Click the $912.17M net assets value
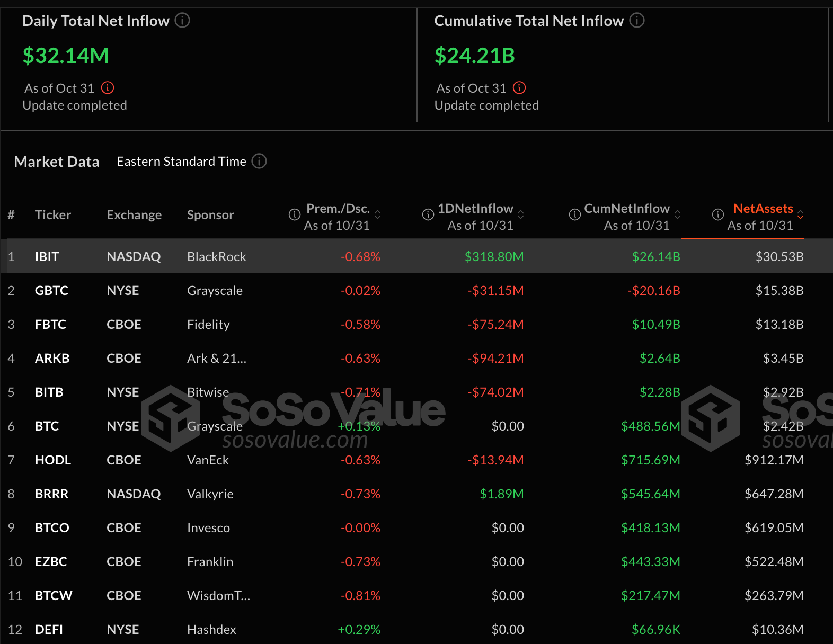This screenshot has height=644, width=833. coord(774,460)
